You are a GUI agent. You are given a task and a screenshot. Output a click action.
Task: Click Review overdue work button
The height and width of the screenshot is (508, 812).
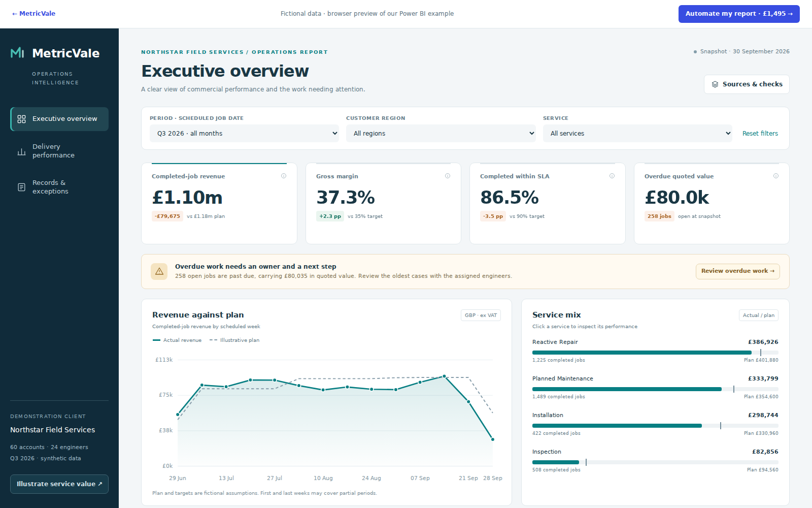[737, 271]
